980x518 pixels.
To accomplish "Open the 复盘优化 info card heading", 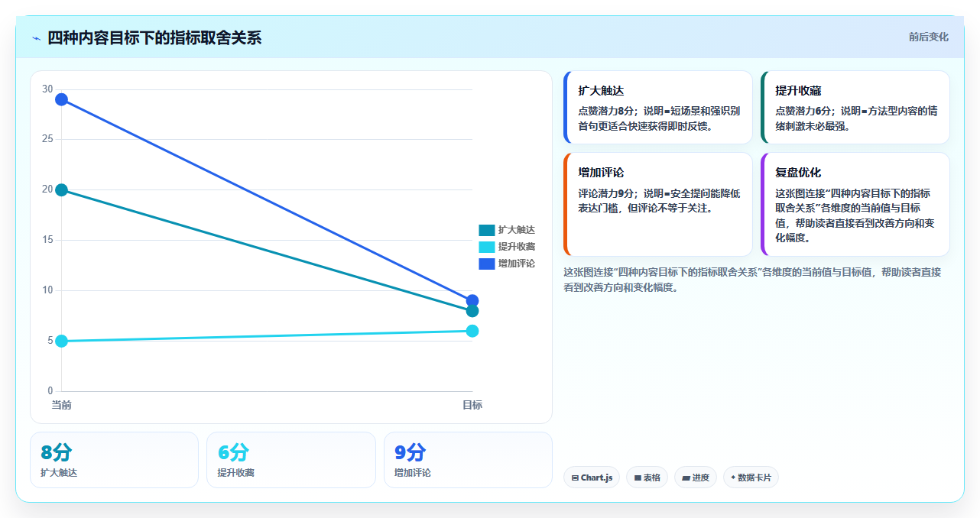I will (x=798, y=173).
